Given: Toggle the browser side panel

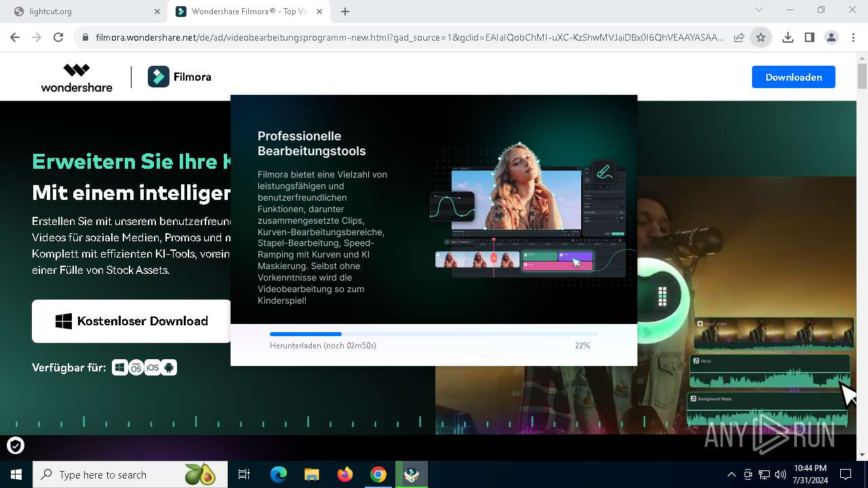Looking at the screenshot, I should (809, 38).
